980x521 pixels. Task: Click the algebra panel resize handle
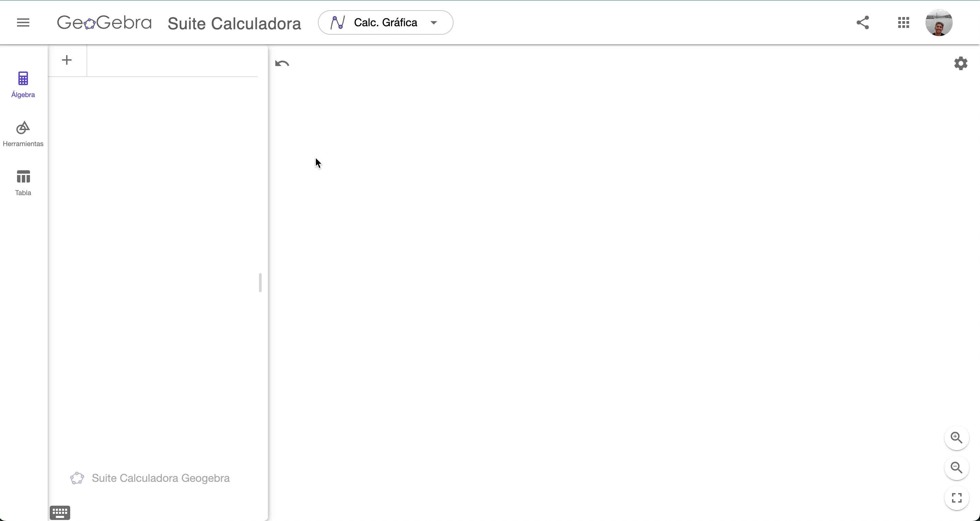point(260,283)
